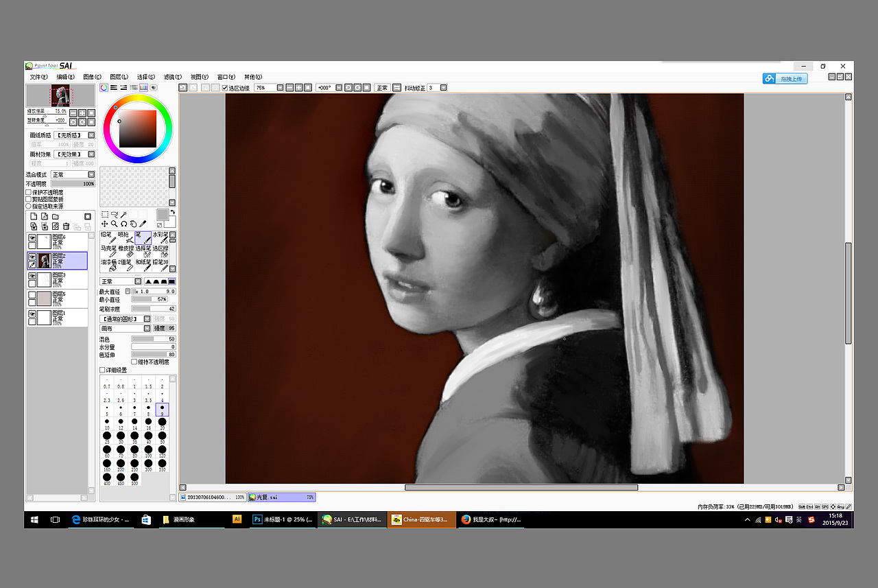
Task: Hide layer 图层2 with eye icon
Action: 32,257
